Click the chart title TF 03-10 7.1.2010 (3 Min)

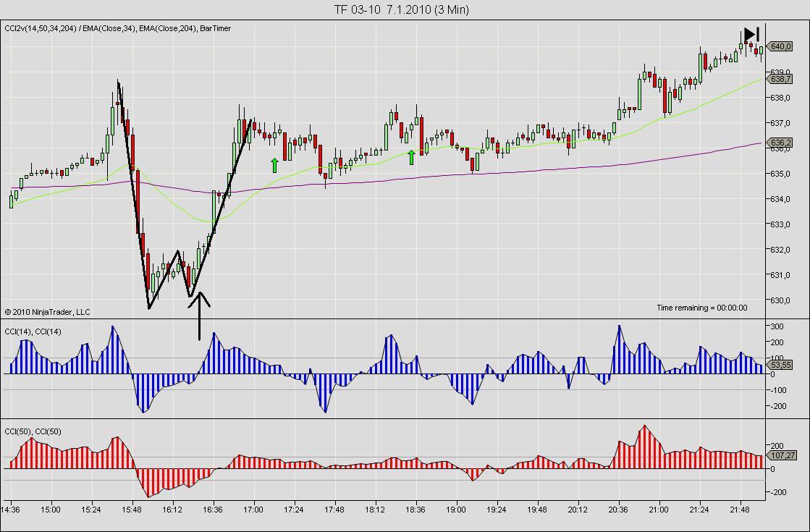[402, 10]
